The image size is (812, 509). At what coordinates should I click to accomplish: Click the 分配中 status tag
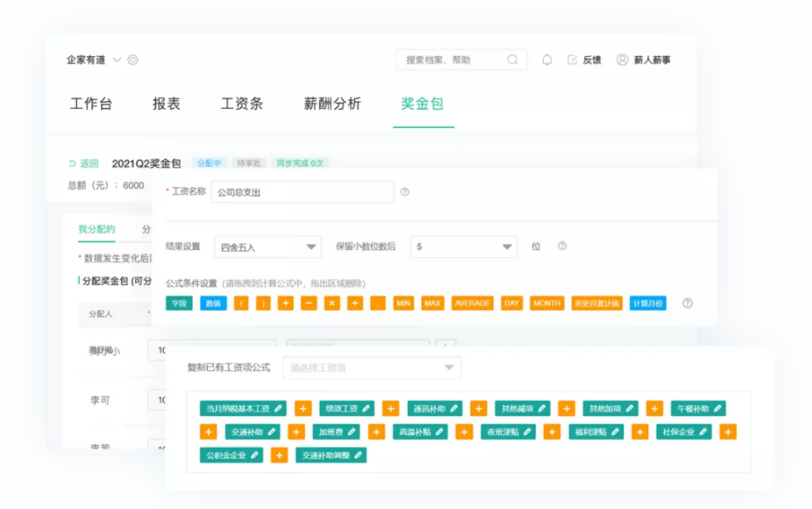click(x=209, y=163)
